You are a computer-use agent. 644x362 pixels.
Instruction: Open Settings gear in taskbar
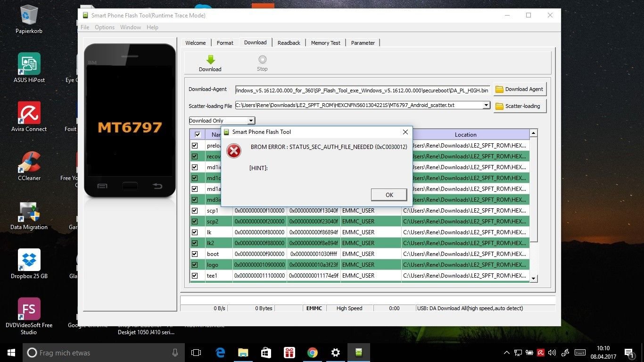(x=335, y=353)
